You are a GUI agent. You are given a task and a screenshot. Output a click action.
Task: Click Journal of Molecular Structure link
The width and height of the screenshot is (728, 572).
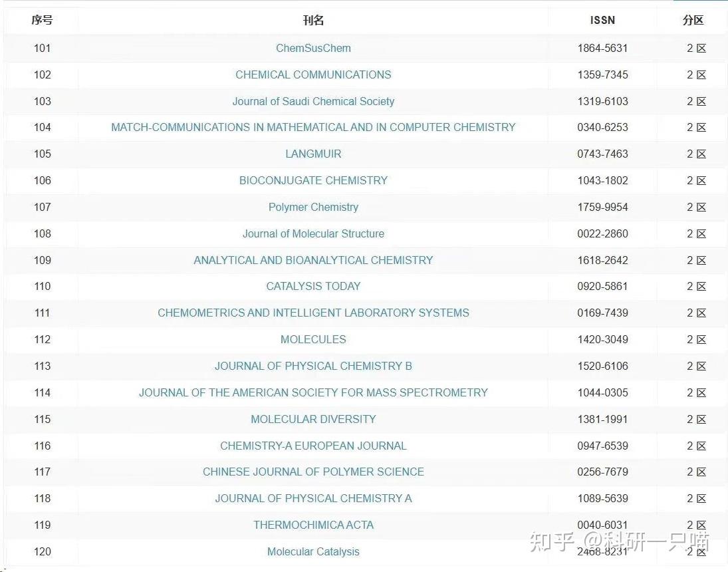pyautogui.click(x=313, y=233)
